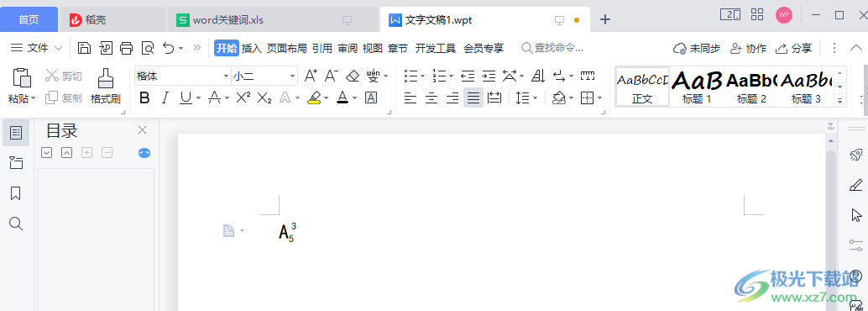
Task: Align text right
Action: (x=452, y=98)
